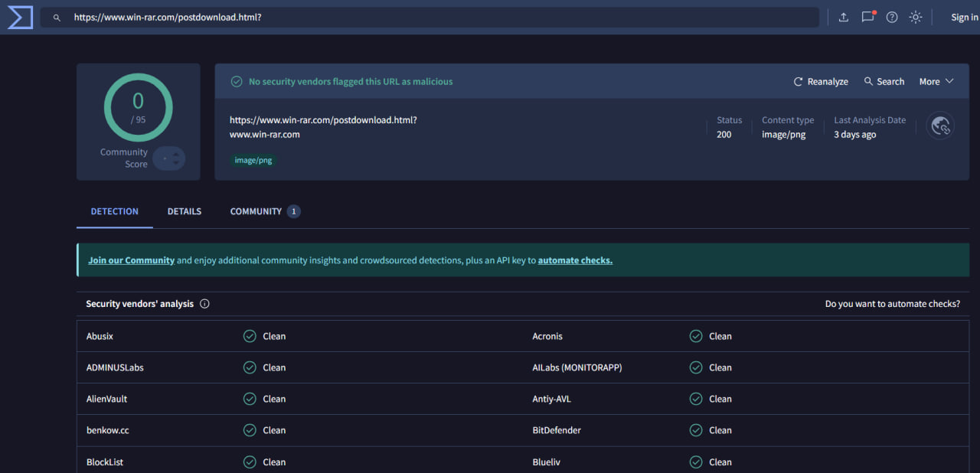This screenshot has height=473, width=980.
Task: Select the image/png tag
Action: click(253, 160)
